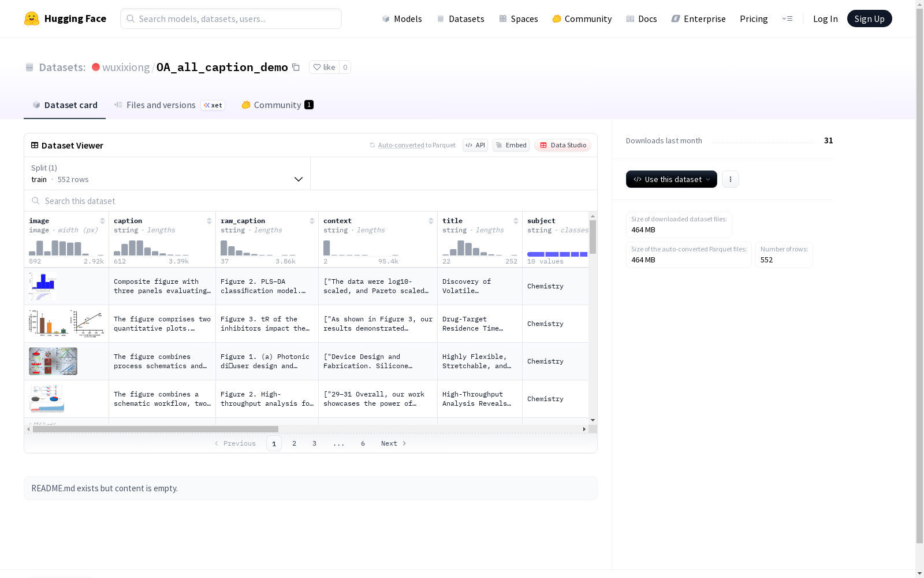924x578 pixels.
Task: Open the Community nav item
Action: click(582, 18)
